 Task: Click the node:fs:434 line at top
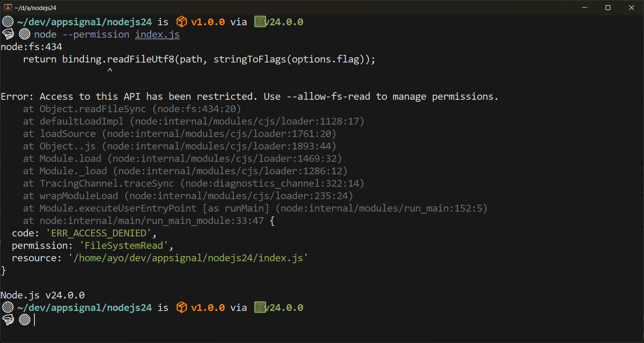[x=31, y=47]
